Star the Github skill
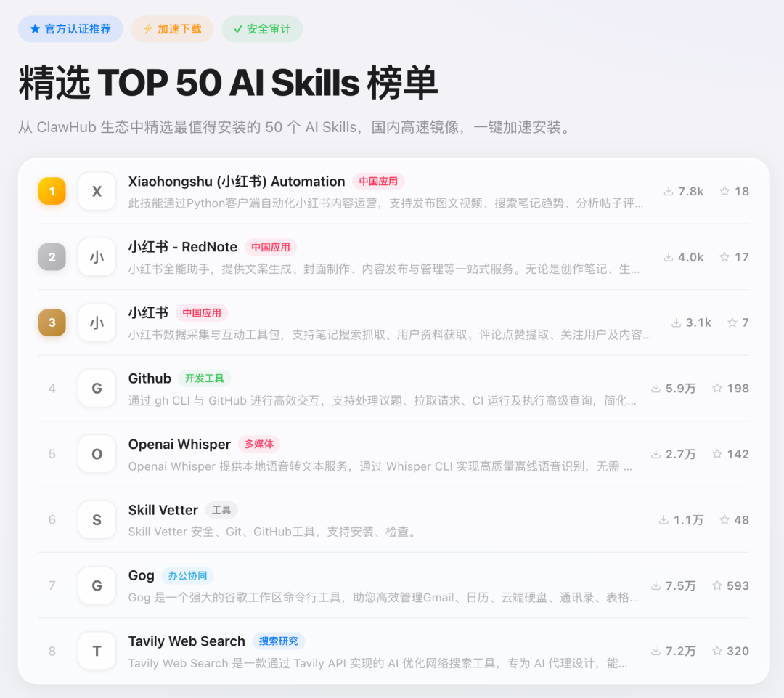The height and width of the screenshot is (698, 784). coord(719,388)
